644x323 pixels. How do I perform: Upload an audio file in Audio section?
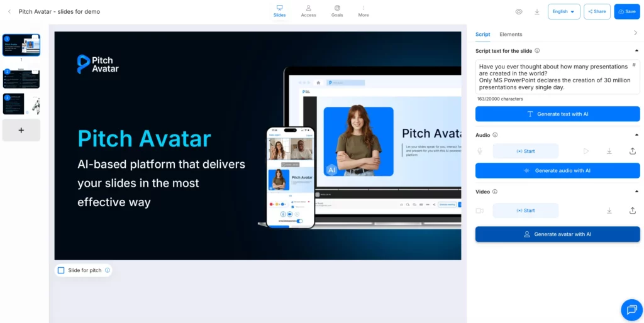click(632, 151)
